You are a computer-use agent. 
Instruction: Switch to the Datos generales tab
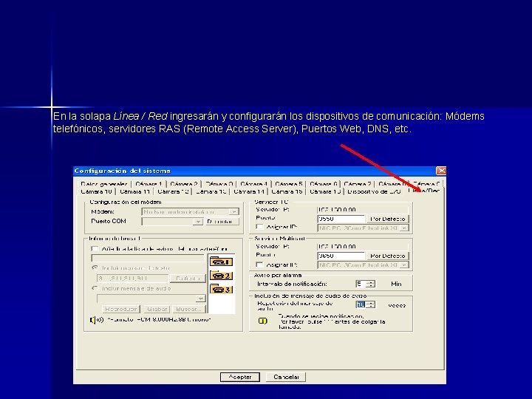pos(104,184)
